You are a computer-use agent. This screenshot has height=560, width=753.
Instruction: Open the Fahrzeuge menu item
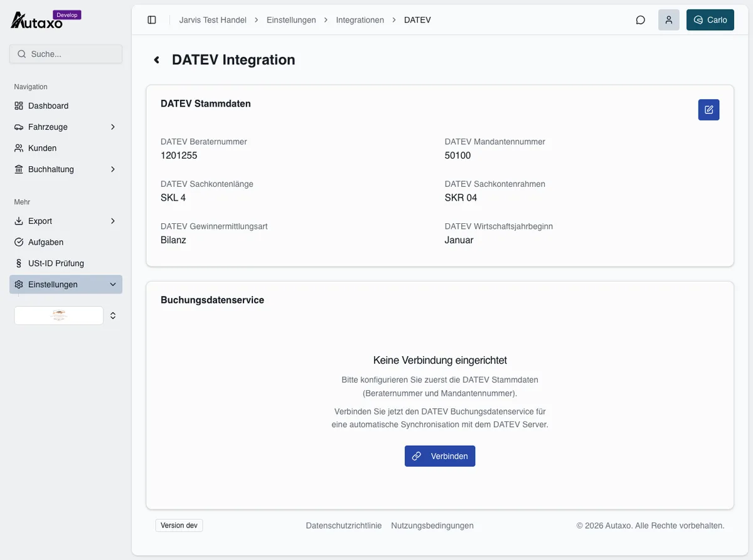[66, 127]
